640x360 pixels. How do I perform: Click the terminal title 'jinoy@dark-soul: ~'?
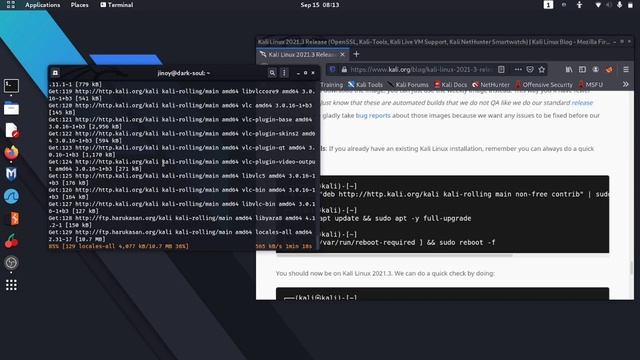click(184, 73)
